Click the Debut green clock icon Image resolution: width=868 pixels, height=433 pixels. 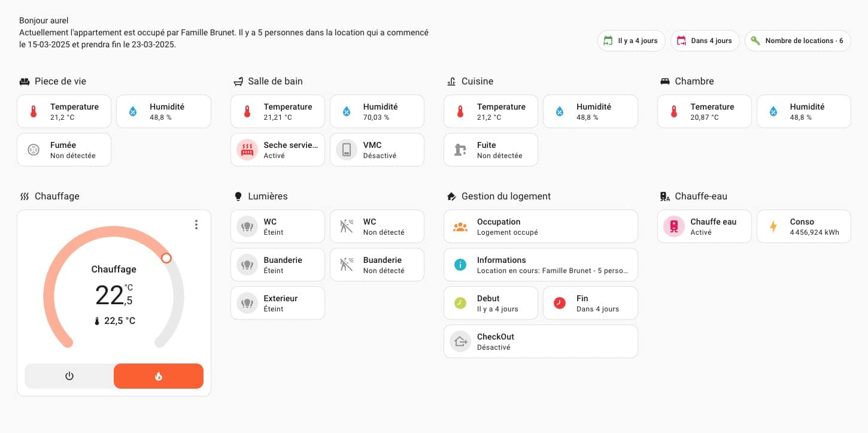pos(460,303)
